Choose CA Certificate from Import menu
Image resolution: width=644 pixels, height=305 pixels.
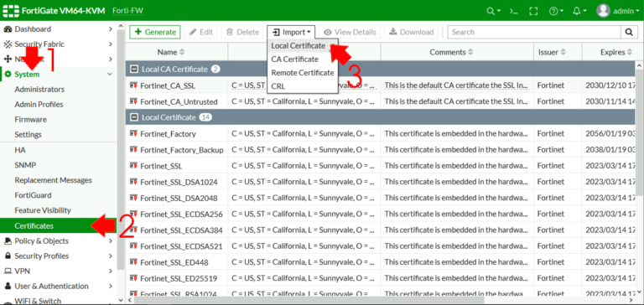294,59
